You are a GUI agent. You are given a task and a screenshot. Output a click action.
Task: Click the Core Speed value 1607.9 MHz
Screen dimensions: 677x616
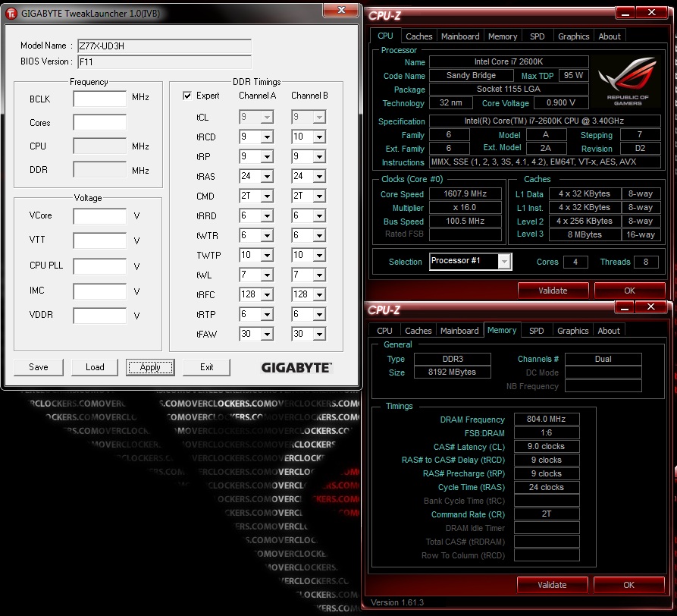click(x=465, y=193)
